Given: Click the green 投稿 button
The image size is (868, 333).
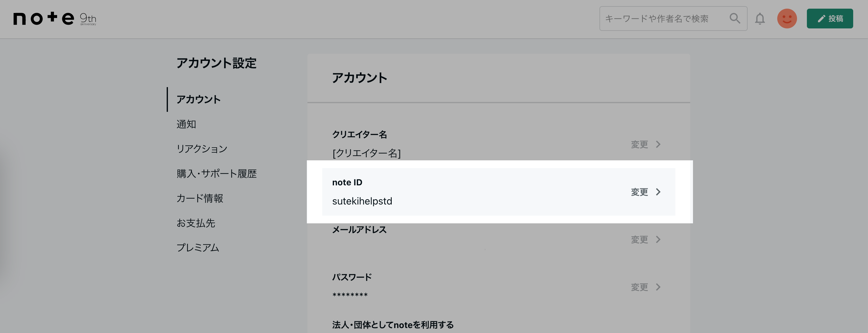Looking at the screenshot, I should click(830, 19).
